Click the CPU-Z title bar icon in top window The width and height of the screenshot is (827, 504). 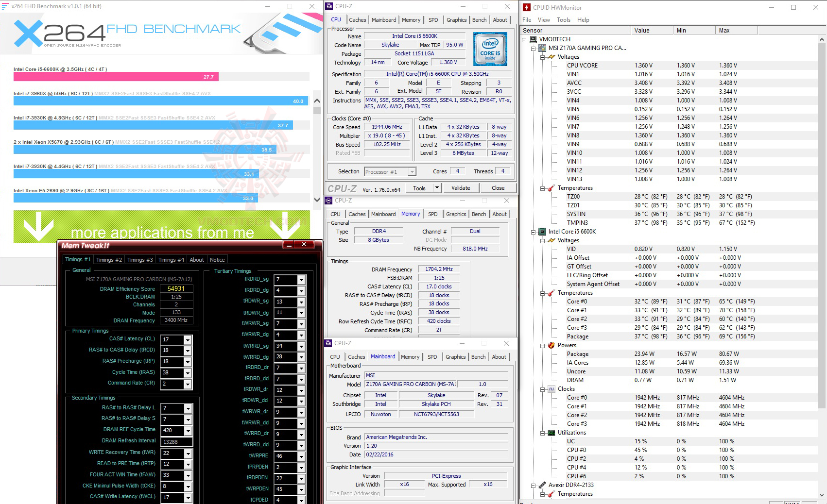[329, 6]
